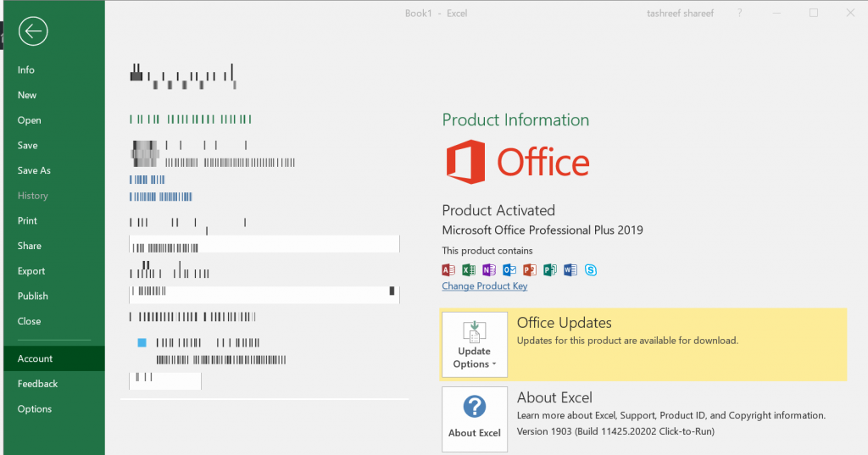Open the About Excel button

[x=474, y=419]
